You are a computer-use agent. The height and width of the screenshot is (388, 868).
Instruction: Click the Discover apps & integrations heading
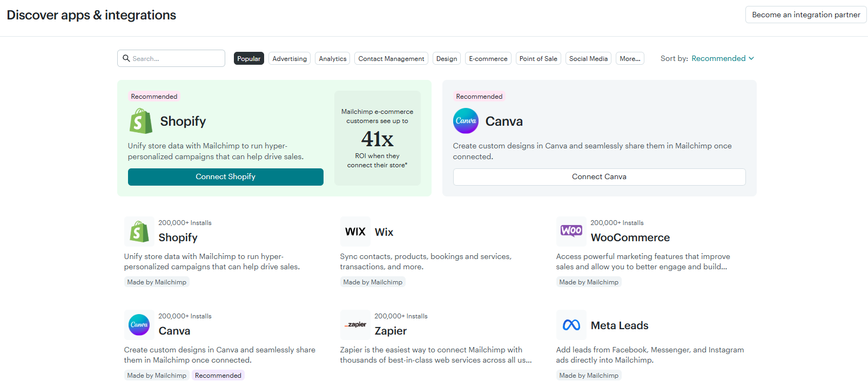pyautogui.click(x=91, y=15)
